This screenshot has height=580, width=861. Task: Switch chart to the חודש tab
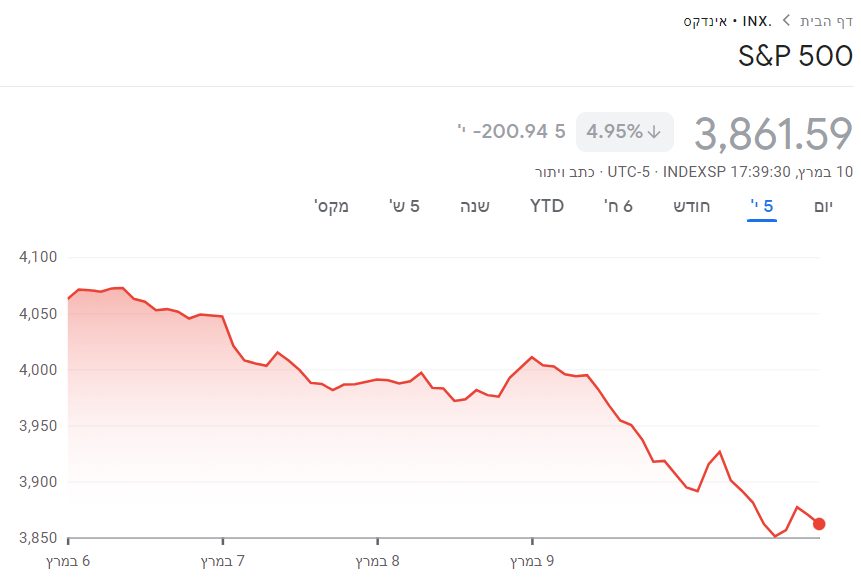(690, 207)
